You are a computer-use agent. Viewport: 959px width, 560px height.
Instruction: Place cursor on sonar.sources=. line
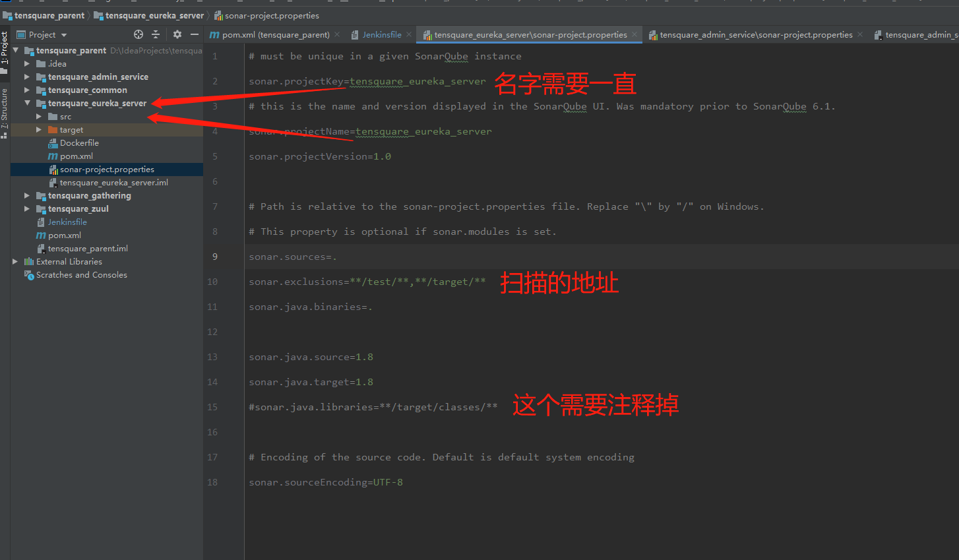click(293, 257)
